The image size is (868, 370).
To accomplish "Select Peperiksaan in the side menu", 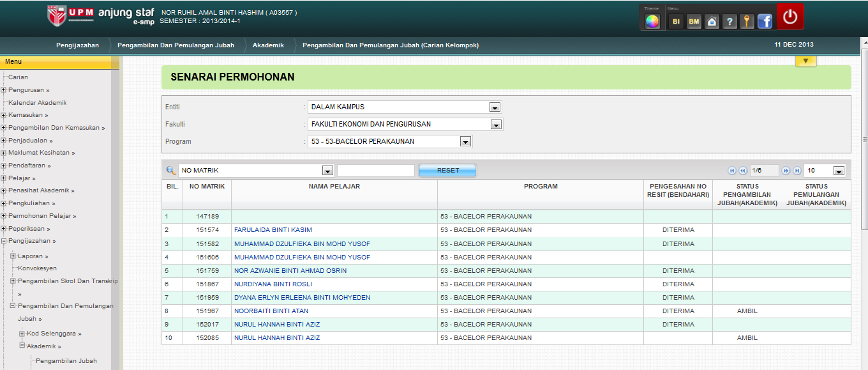I will 29,229.
